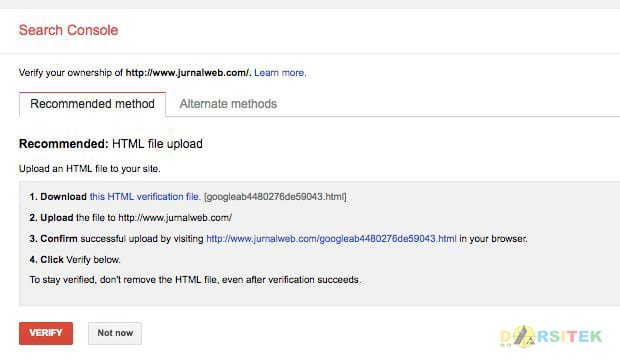Open the jurnalweb.com googleab4480276de59043.html confirmation link
This screenshot has height=360, width=620.
click(x=331, y=239)
